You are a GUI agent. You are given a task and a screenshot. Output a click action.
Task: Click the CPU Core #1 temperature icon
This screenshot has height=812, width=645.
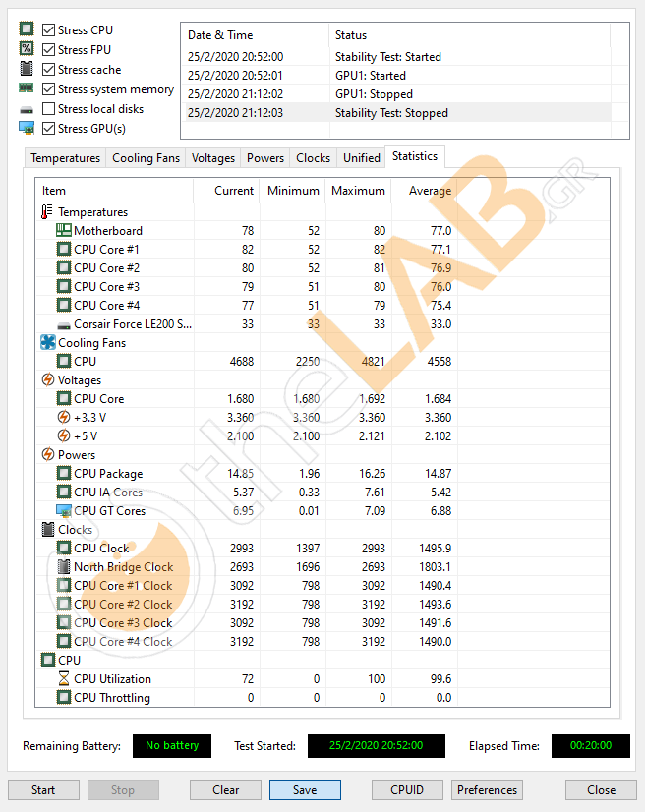coord(64,249)
